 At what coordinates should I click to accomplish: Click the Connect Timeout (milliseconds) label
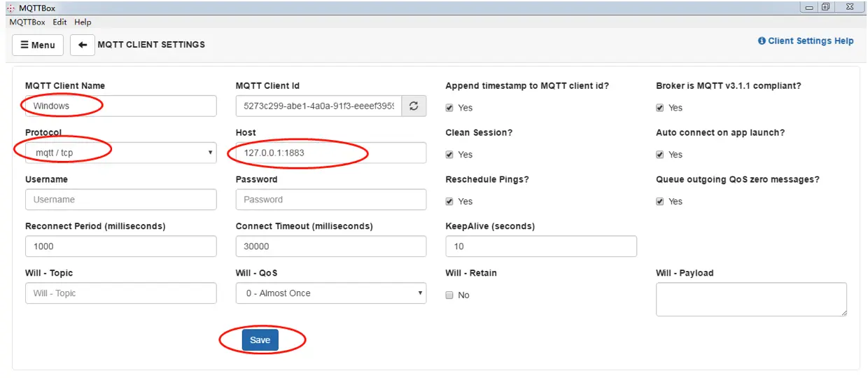(x=304, y=227)
